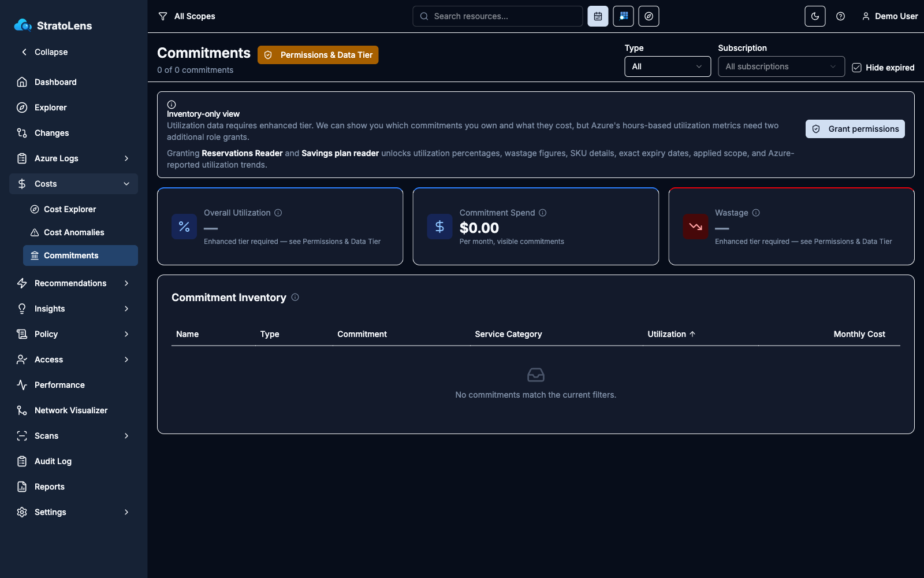The image size is (924, 578).
Task: Open the Dashboard page
Action: coord(73,82)
